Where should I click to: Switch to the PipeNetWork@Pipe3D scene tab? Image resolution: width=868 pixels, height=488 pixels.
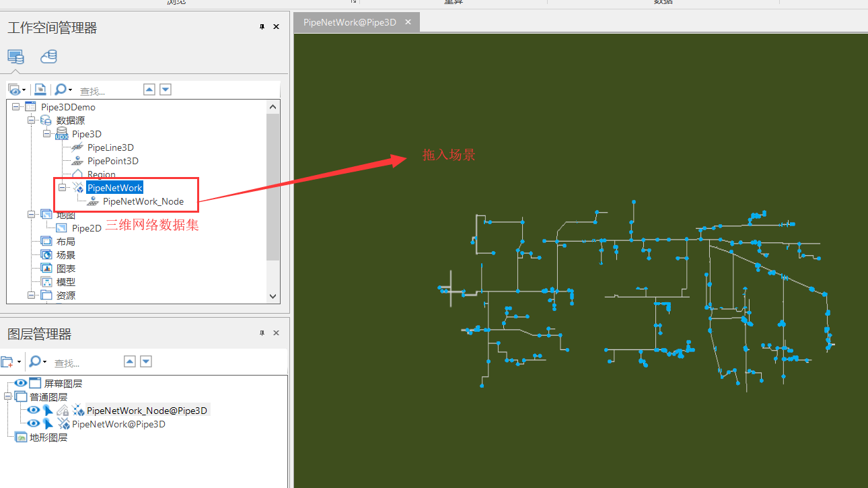(x=350, y=22)
